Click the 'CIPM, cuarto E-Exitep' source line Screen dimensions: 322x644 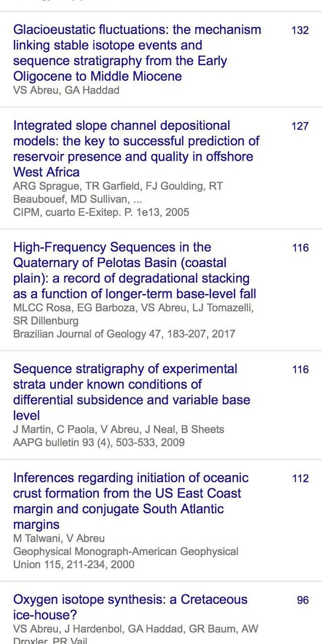click(101, 212)
